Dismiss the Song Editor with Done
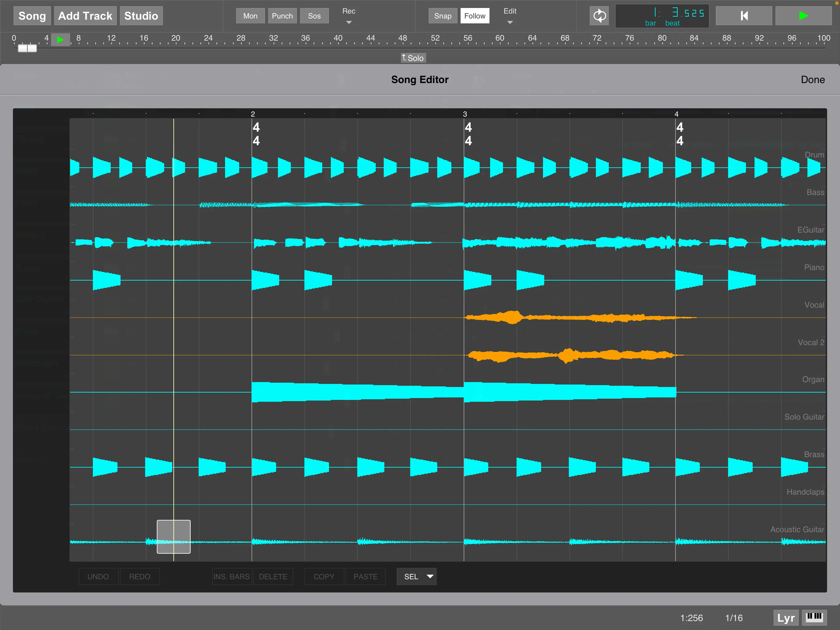 pyautogui.click(x=813, y=79)
